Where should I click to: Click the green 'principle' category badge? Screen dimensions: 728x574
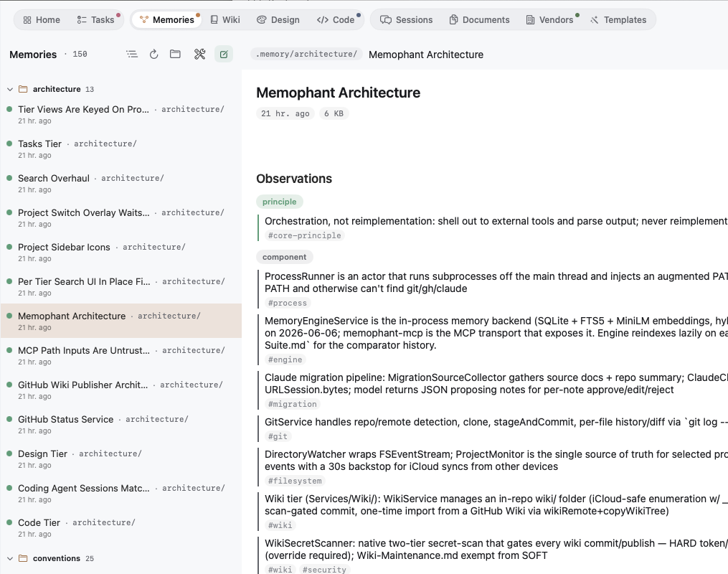280,202
